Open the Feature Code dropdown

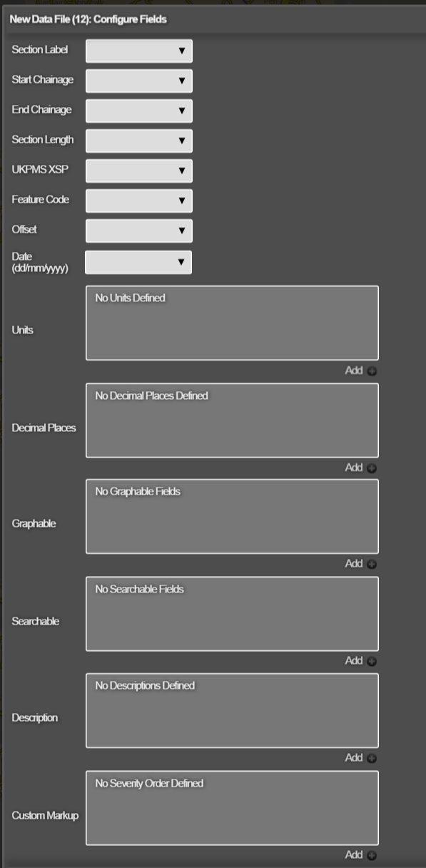pyautogui.click(x=139, y=201)
